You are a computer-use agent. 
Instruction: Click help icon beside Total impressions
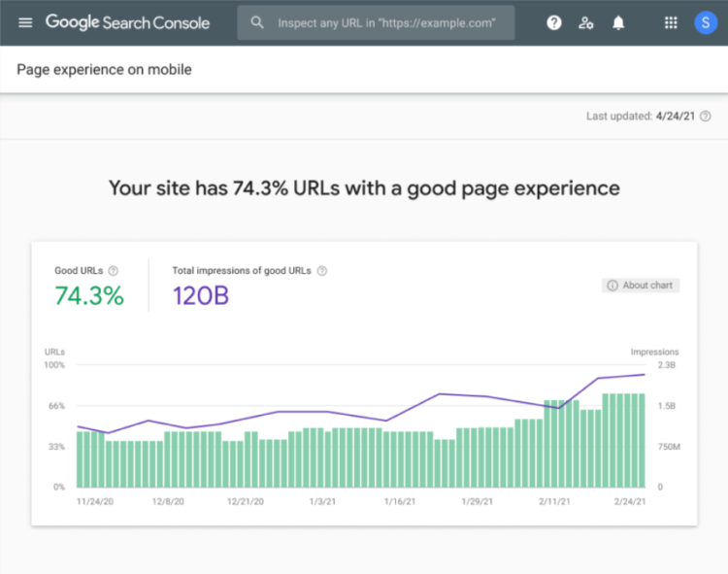pyautogui.click(x=322, y=271)
